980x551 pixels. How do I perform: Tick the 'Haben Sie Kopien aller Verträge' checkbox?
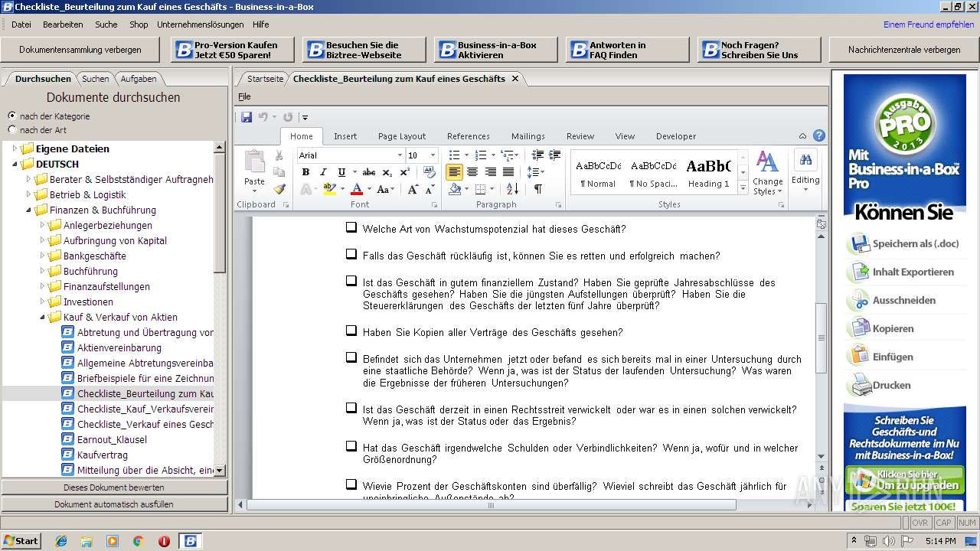tap(351, 331)
